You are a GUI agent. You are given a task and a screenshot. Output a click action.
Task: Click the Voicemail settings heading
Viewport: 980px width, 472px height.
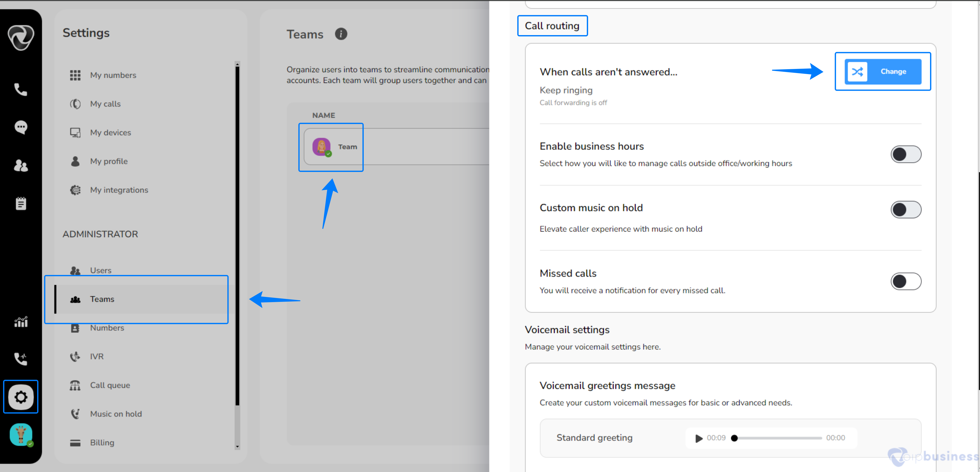tap(567, 330)
